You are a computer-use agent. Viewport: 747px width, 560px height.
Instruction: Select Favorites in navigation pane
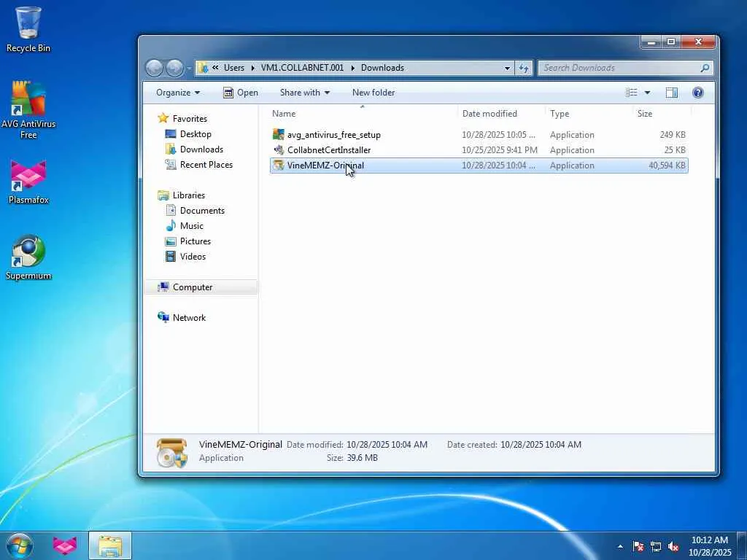190,119
